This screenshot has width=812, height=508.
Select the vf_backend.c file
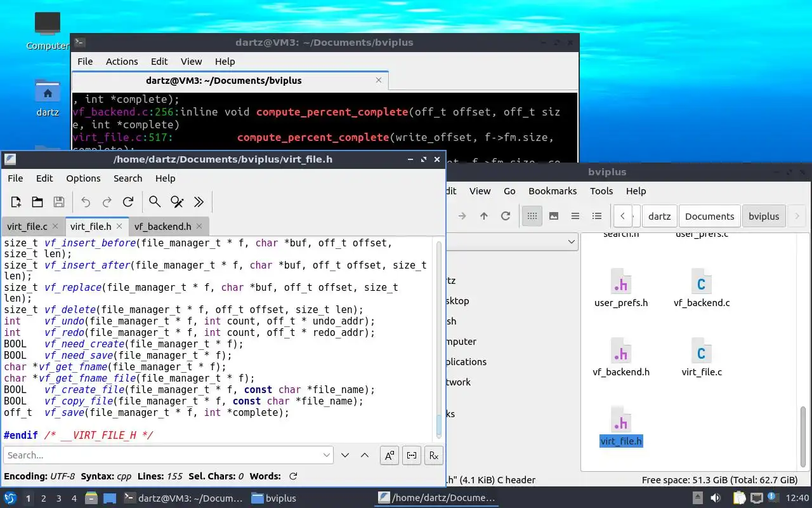tap(702, 288)
